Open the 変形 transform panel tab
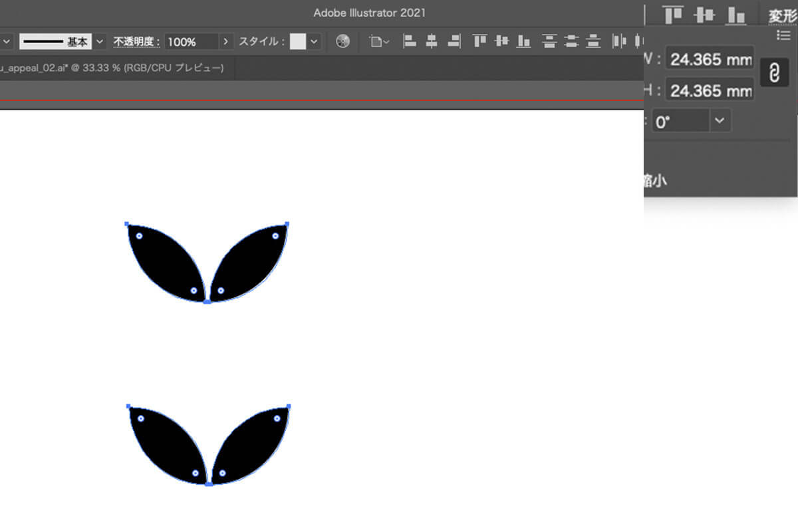 (782, 16)
